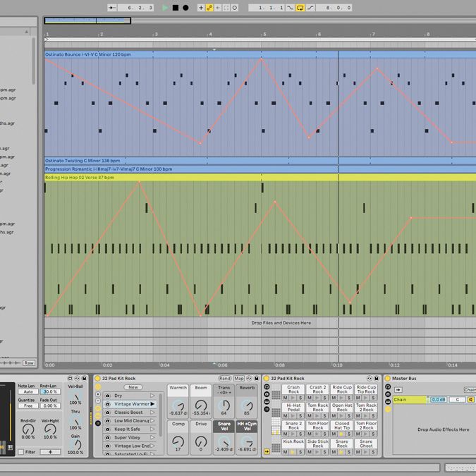Solo the Snare Ghost pad
476x476 pixels.
[x=373, y=452]
